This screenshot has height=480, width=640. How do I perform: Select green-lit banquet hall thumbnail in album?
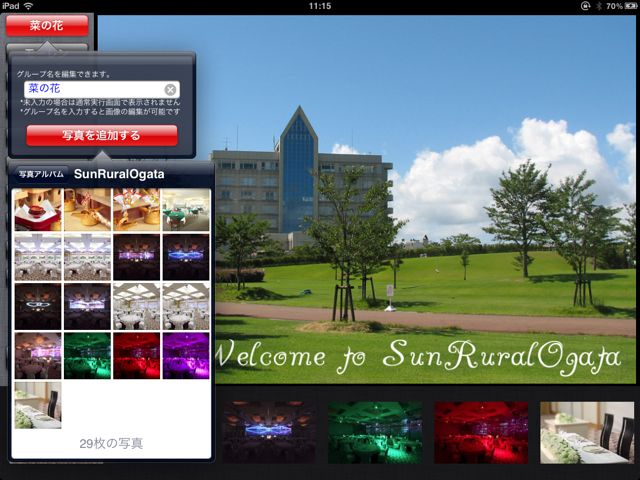pos(87,356)
